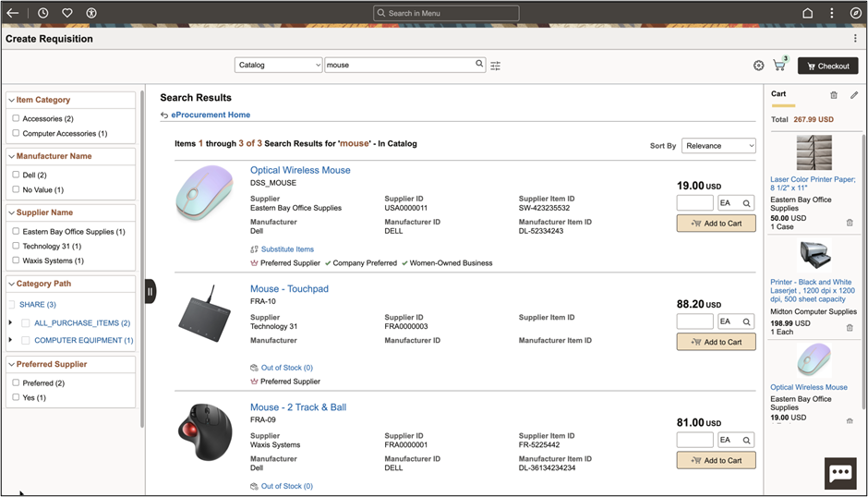Click quantity field for Mouse - Touchpad
The image size is (868, 497).
coord(694,321)
